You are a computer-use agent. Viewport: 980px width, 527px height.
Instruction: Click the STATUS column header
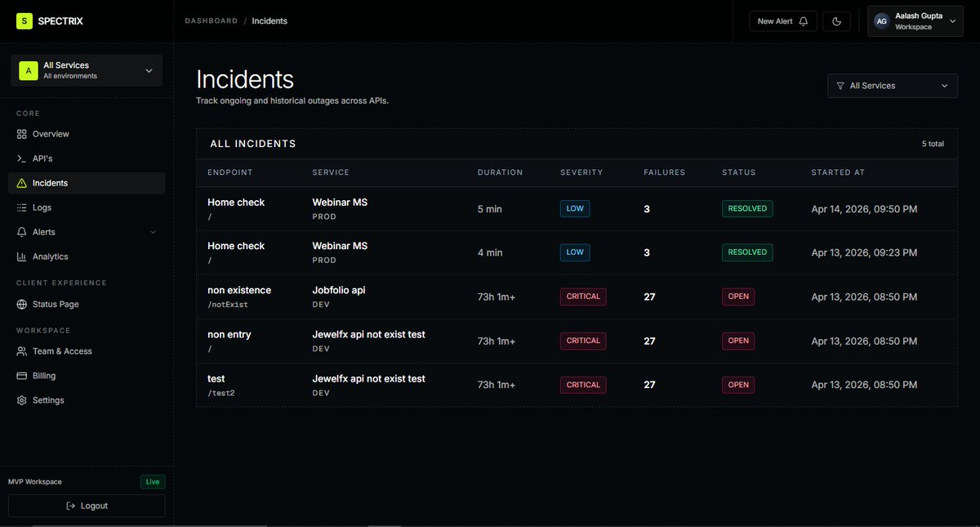[739, 172]
